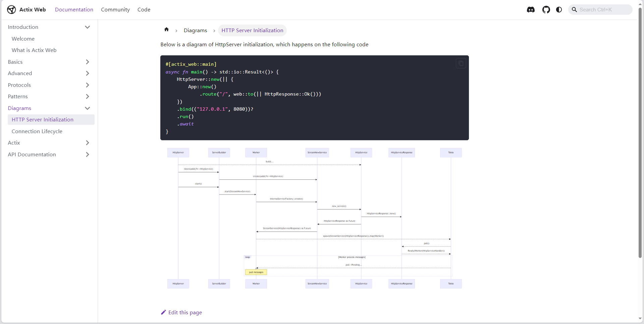Viewport: 644px width, 324px height.
Task: Open the GitHub repository icon
Action: tap(546, 10)
